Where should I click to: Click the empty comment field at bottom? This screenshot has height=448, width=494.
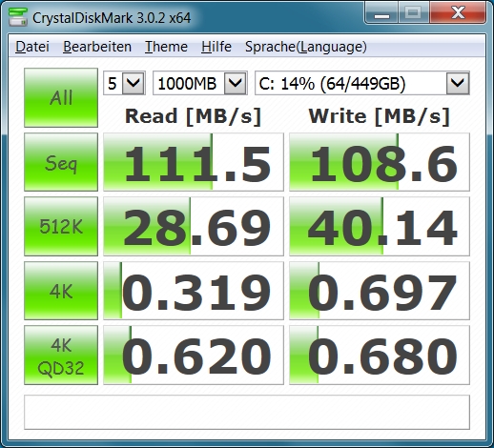tap(247, 412)
